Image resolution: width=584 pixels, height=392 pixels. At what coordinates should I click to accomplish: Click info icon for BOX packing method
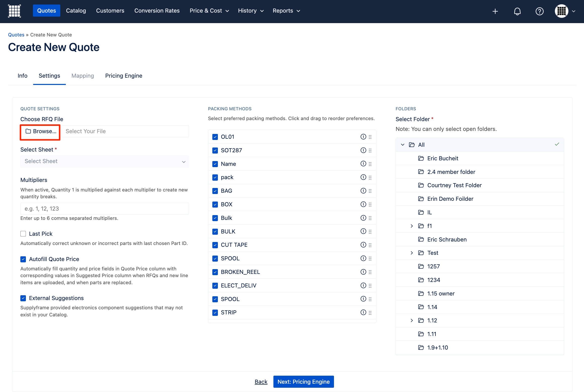363,204
